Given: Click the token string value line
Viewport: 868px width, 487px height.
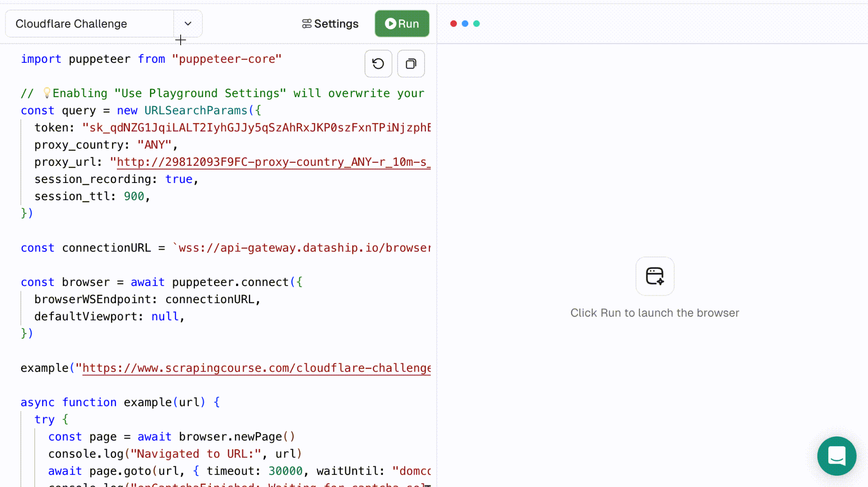Looking at the screenshot, I should [x=257, y=127].
